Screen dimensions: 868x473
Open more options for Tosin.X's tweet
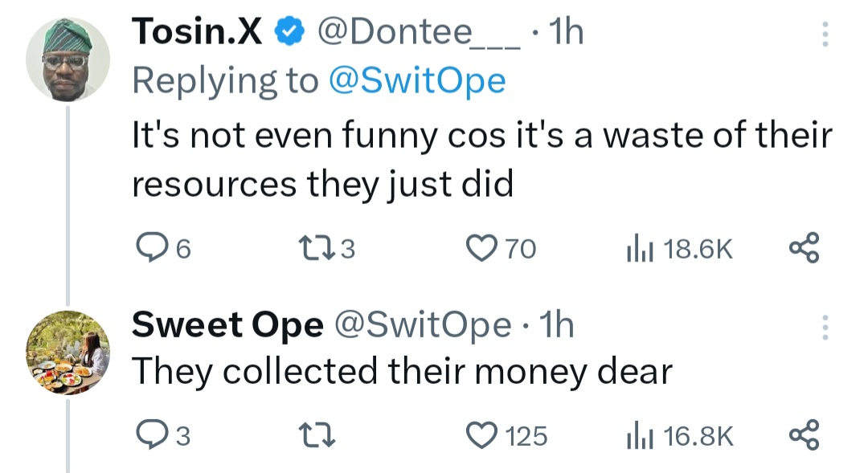(823, 33)
